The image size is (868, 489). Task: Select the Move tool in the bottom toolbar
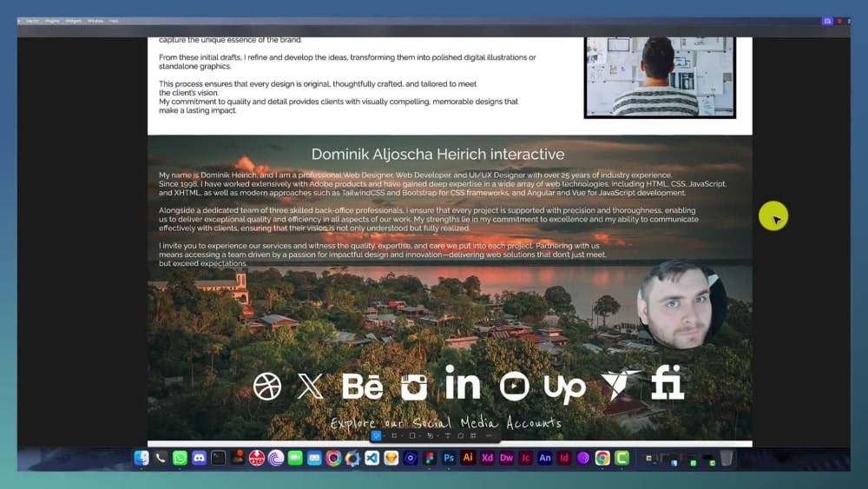377,436
